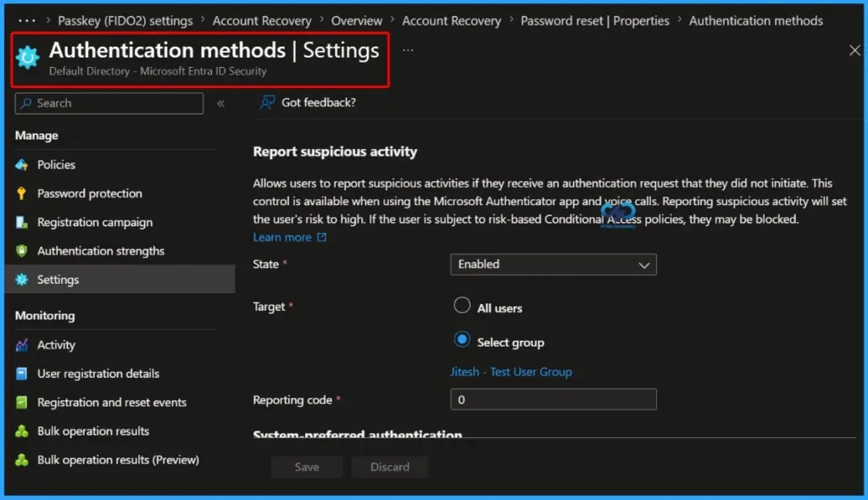Screen dimensions: 868x500
Task: Click the Reporting code input field
Action: 554,399
